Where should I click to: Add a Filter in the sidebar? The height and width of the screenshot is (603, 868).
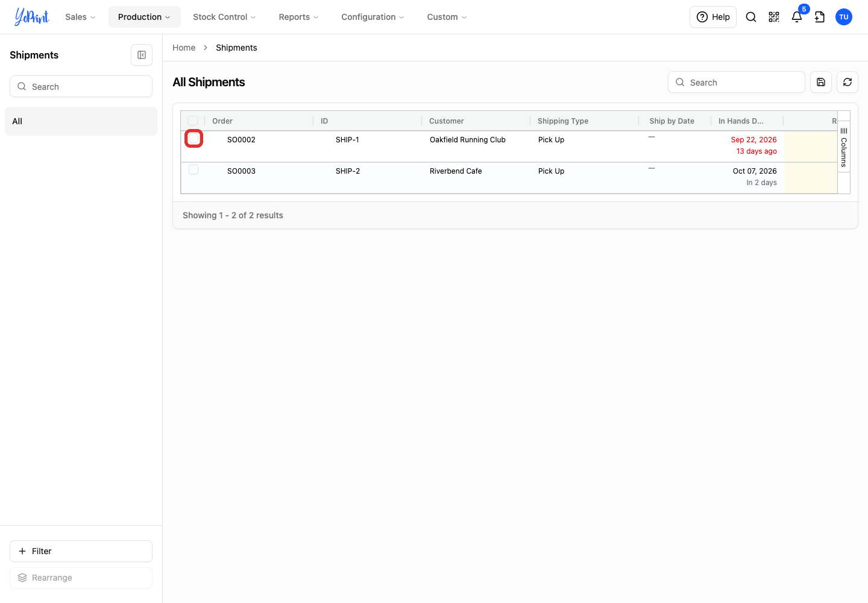(81, 551)
